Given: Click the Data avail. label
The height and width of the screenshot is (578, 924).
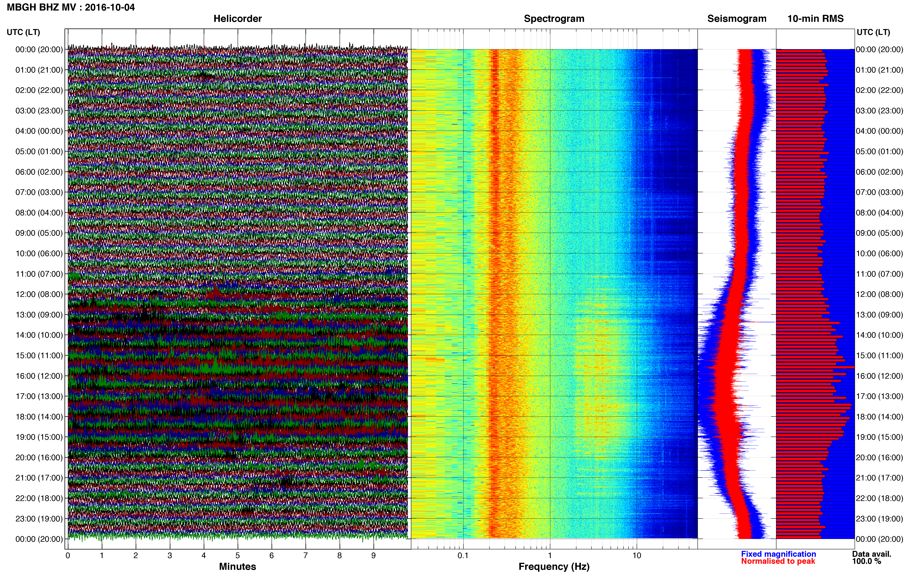Looking at the screenshot, I should pos(872,554).
